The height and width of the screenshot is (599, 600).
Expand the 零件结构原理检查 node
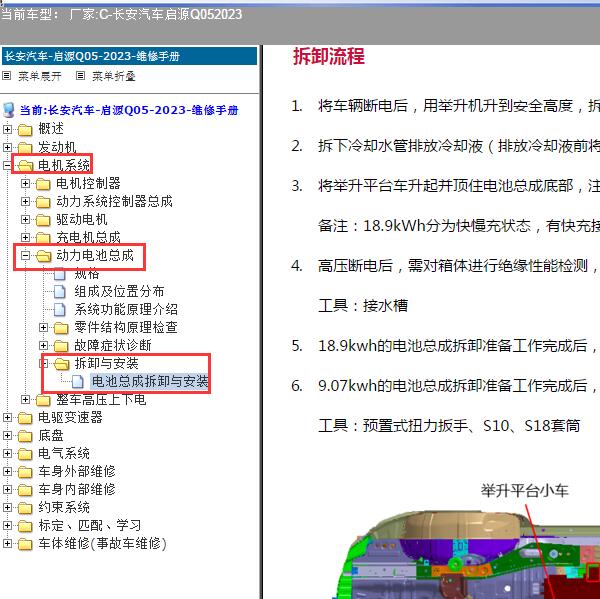(43, 327)
